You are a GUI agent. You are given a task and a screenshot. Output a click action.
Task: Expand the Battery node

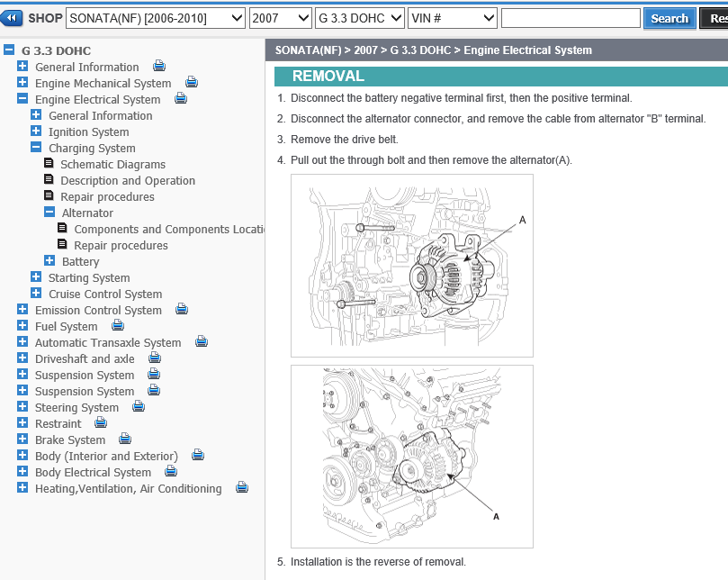tap(49, 260)
